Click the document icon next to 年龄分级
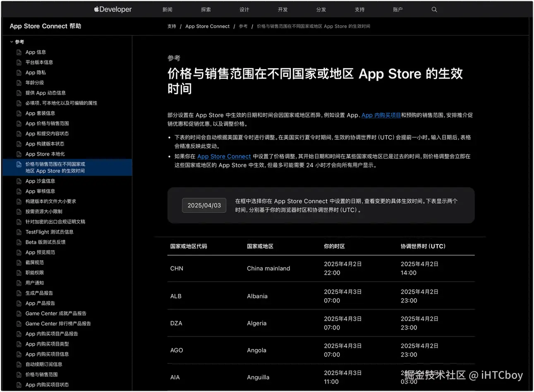Screen dimensions: 534x392 [x=19, y=82]
